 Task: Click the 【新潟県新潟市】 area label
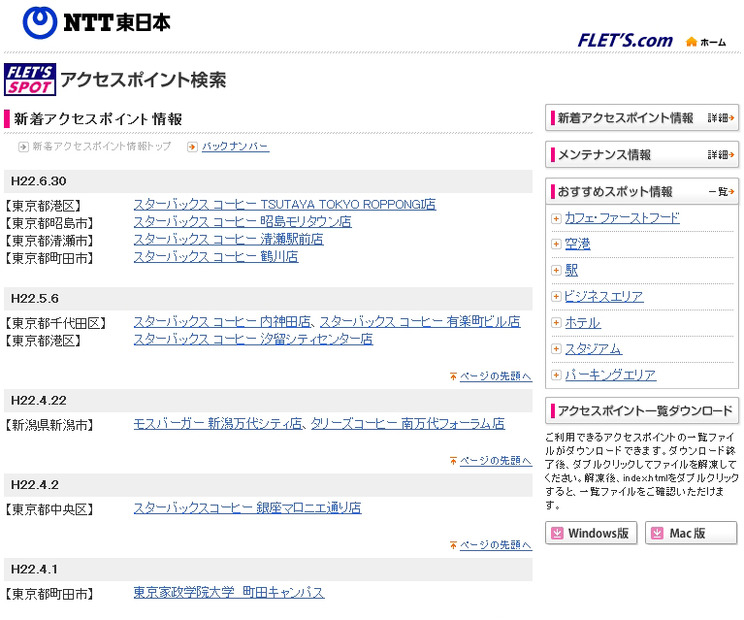point(49,425)
